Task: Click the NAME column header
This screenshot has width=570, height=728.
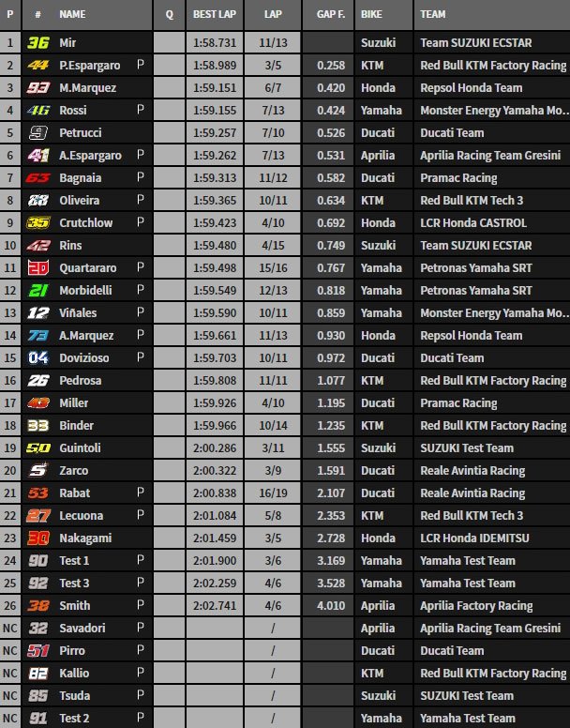Action: [72, 15]
